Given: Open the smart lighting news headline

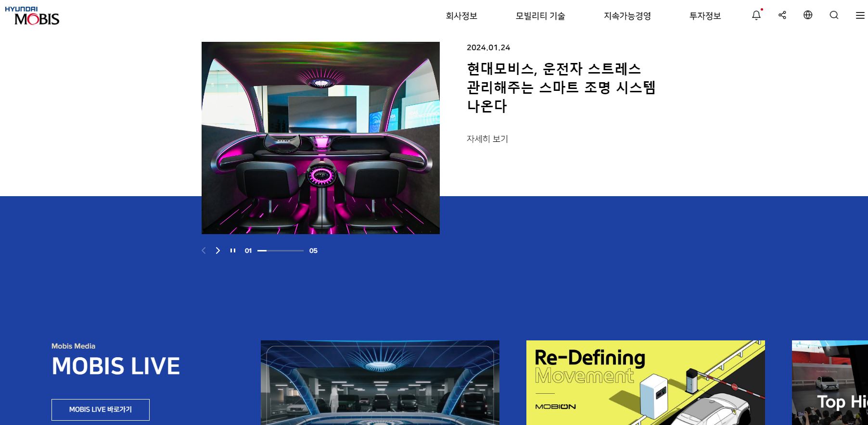Looking at the screenshot, I should pyautogui.click(x=561, y=87).
